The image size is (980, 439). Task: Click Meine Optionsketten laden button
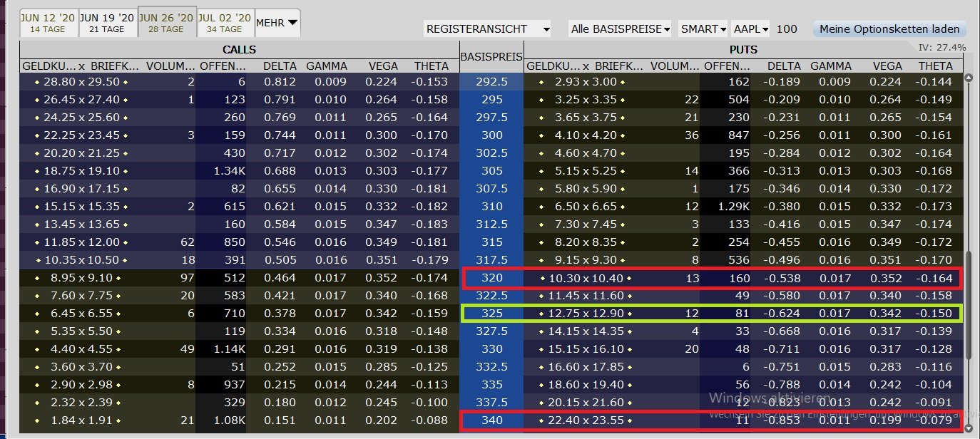click(890, 29)
